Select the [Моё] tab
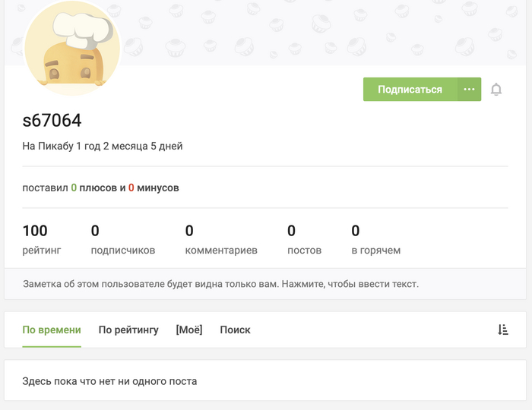Viewport: 532px width, 410px height. point(189,330)
